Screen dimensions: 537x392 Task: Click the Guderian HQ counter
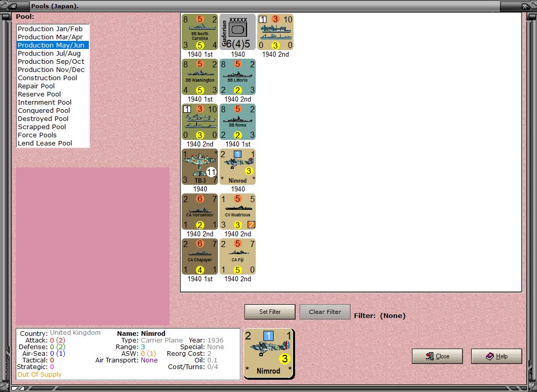pyautogui.click(x=238, y=32)
